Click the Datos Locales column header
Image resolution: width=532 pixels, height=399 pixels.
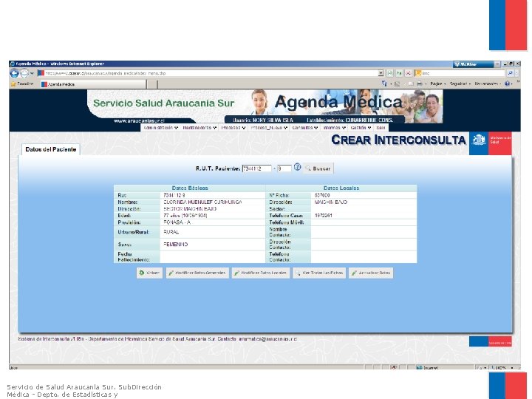[341, 188]
